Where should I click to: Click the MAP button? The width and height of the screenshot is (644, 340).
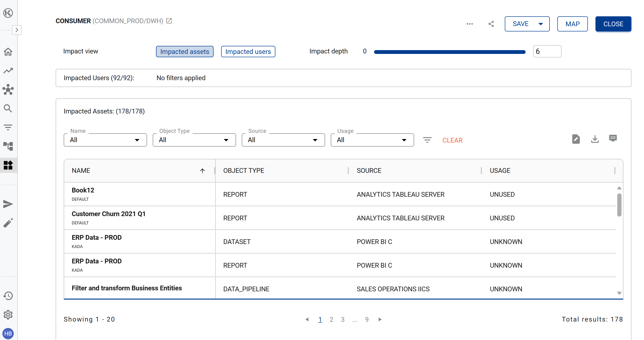click(572, 24)
